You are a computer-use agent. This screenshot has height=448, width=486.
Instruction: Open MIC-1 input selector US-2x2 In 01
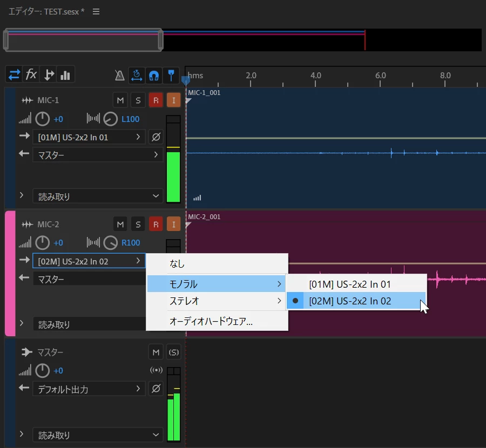pyautogui.click(x=89, y=137)
